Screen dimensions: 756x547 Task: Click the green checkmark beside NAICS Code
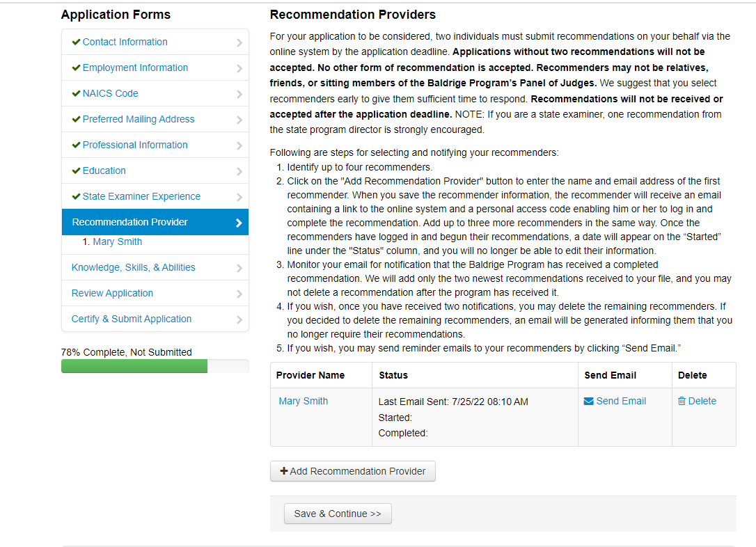pos(76,93)
